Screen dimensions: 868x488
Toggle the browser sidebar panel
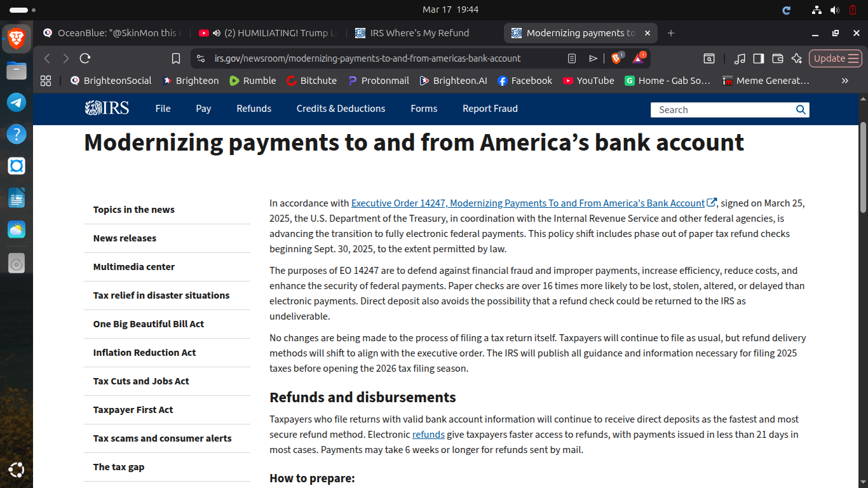(x=758, y=58)
